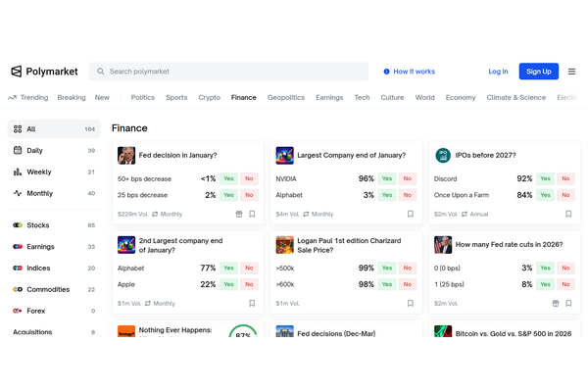Switch to the Geopolitics tab
The image size is (588, 392).
click(x=286, y=98)
